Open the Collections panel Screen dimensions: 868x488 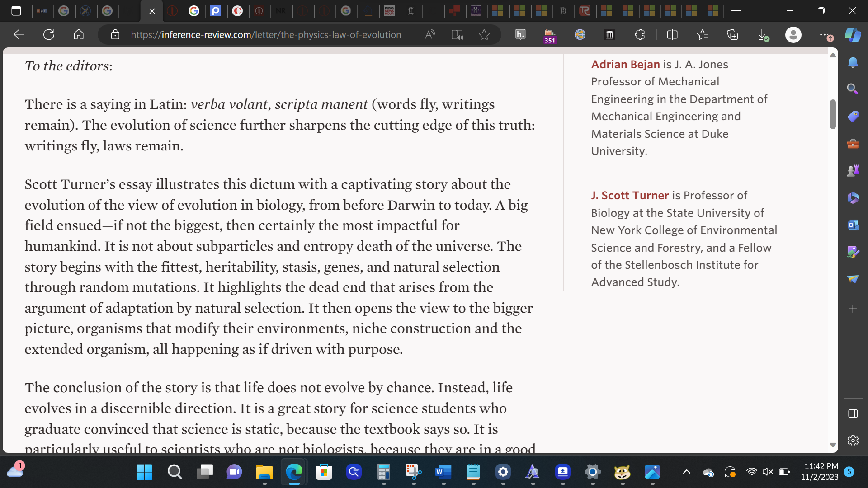(732, 35)
